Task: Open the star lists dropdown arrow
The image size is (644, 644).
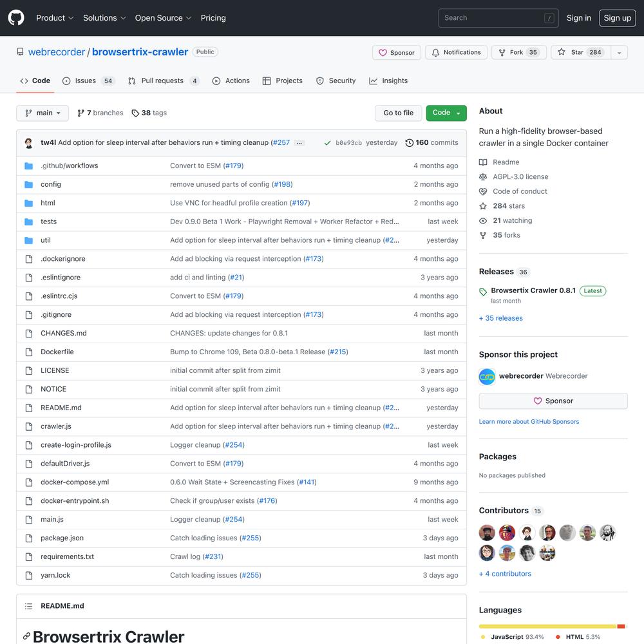Action: pos(620,52)
